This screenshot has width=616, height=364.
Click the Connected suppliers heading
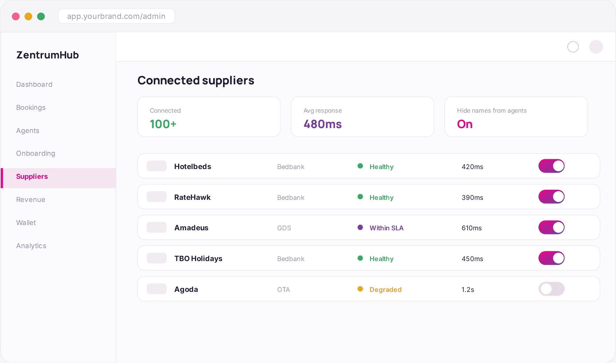(x=196, y=80)
